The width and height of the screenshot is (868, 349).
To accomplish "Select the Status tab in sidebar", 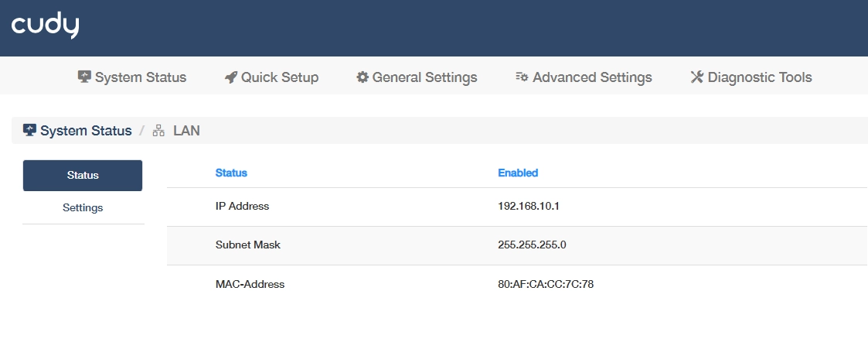I will pyautogui.click(x=83, y=175).
